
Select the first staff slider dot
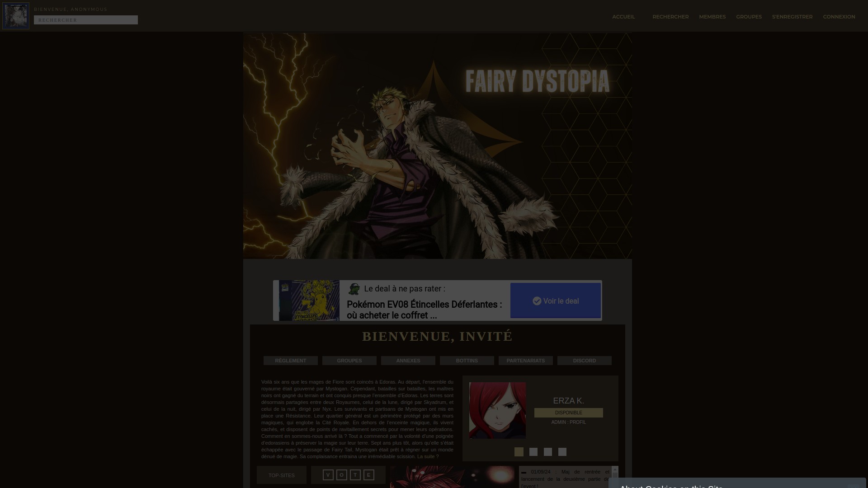pyautogui.click(x=519, y=452)
